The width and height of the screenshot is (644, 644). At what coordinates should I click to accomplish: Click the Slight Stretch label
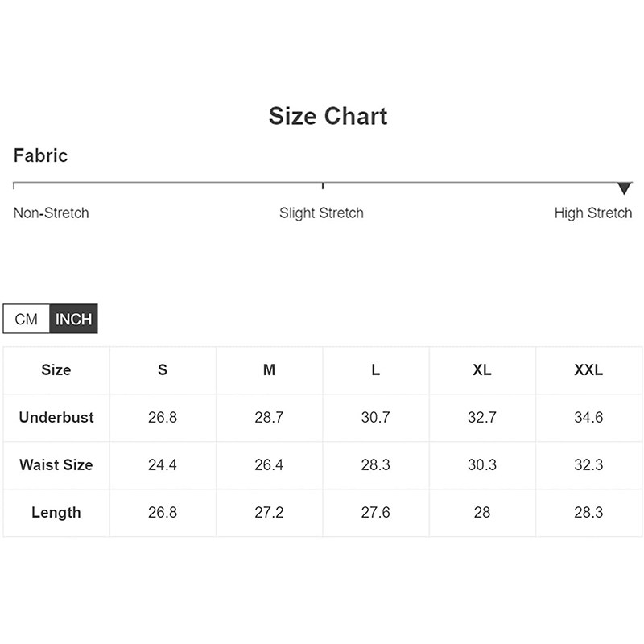[321, 213]
